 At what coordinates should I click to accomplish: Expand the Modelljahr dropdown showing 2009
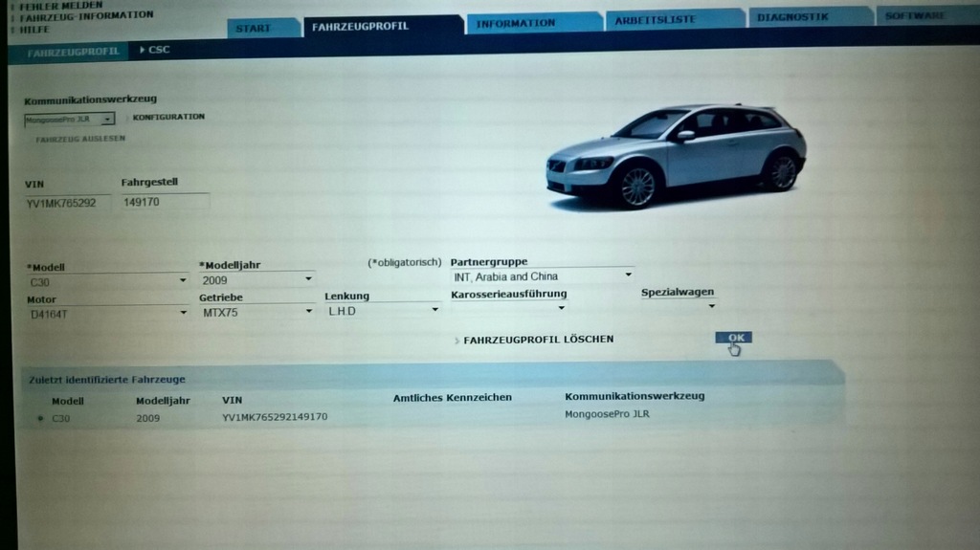(256, 280)
